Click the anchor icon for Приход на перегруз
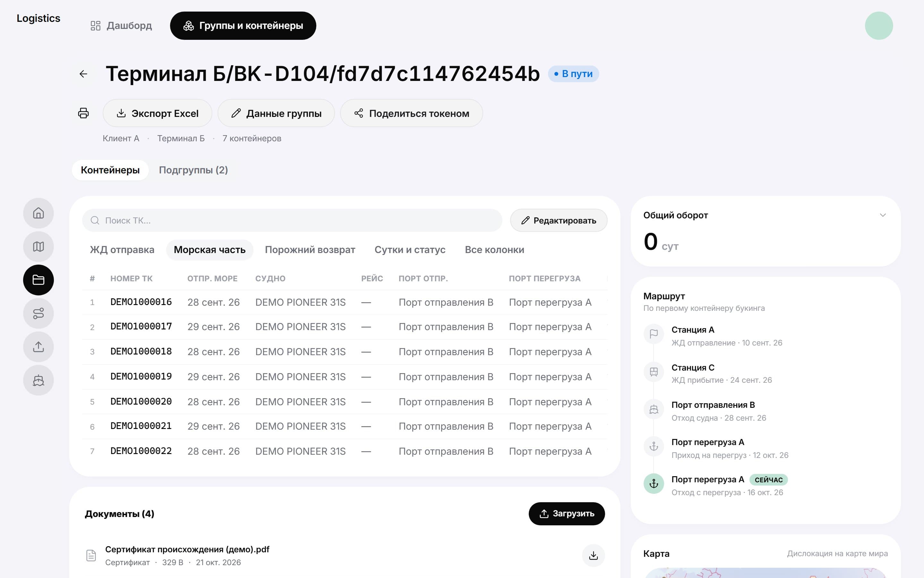This screenshot has height=578, width=924. coord(654,446)
